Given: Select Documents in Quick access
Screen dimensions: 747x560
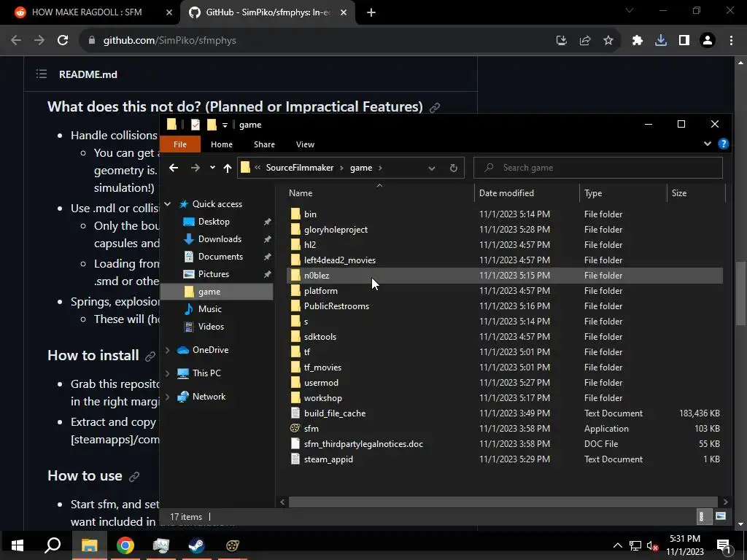Looking at the screenshot, I should (220, 257).
